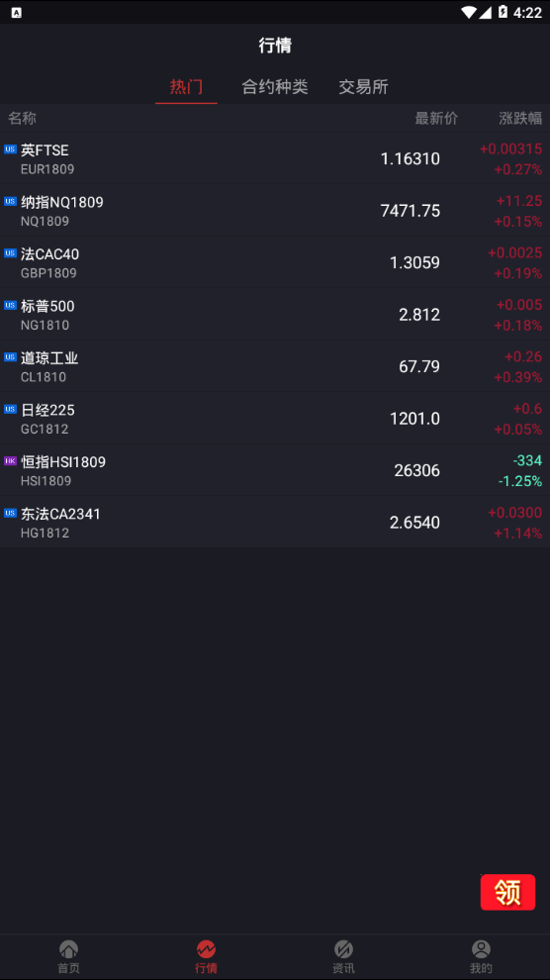Tap the HK flag badge beside 恒指HSI1809
Screen dimensions: 550x980
(x=10, y=461)
